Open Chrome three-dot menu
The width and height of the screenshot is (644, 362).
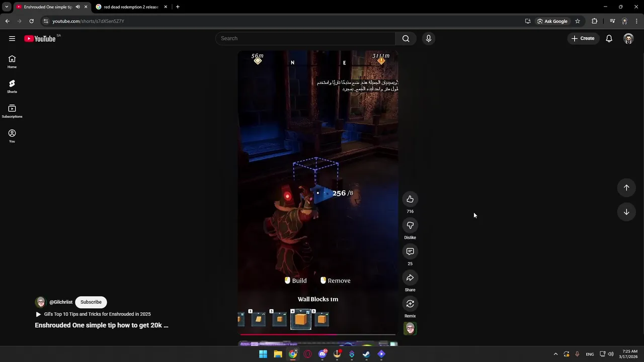[x=637, y=21]
